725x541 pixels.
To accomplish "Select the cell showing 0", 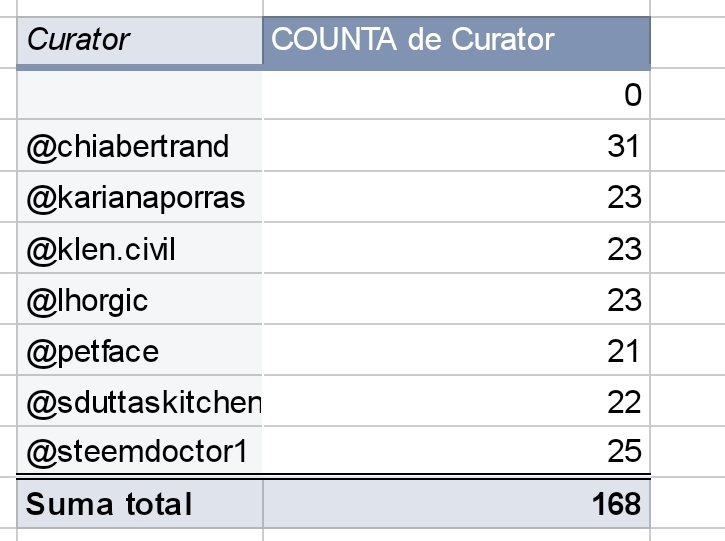I will (456, 95).
